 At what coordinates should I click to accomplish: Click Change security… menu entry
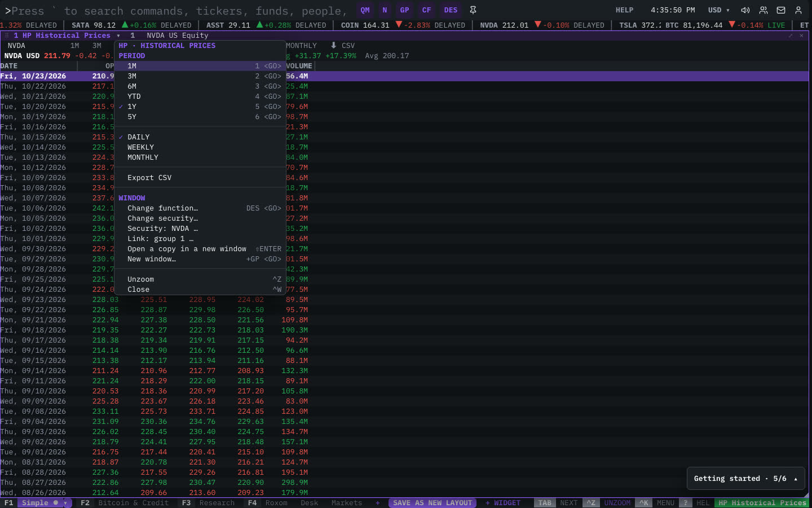(200, 218)
